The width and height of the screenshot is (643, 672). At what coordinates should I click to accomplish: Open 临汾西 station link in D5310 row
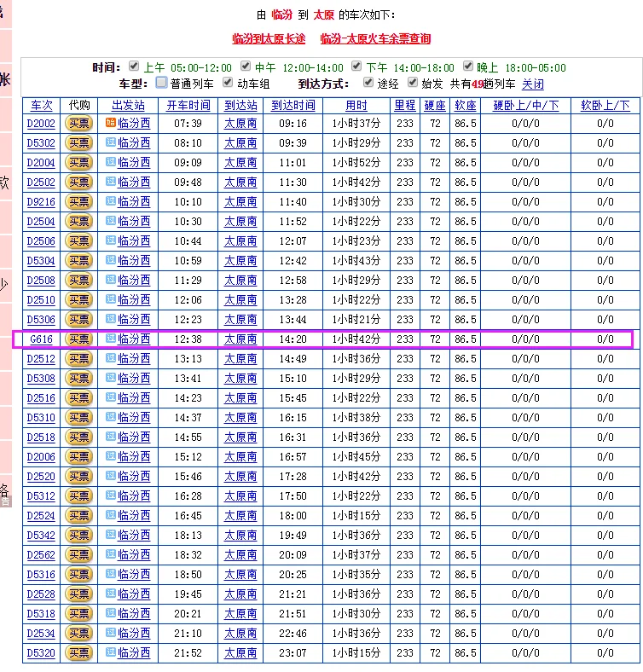point(134,418)
